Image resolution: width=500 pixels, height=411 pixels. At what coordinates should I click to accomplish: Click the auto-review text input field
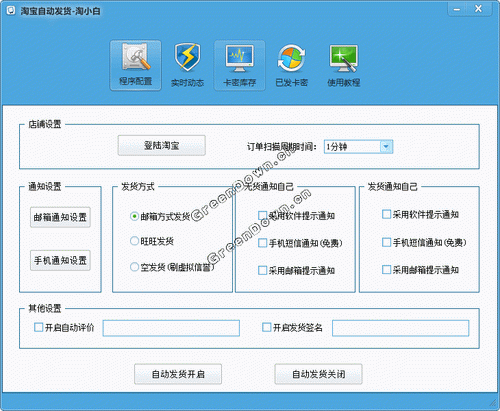[x=171, y=328]
